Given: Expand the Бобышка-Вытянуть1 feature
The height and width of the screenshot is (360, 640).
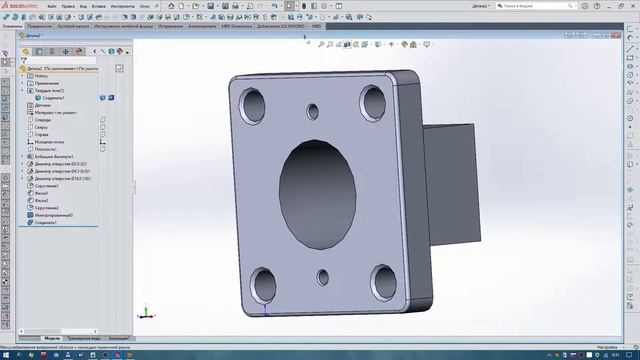Looking at the screenshot, I should (22, 156).
